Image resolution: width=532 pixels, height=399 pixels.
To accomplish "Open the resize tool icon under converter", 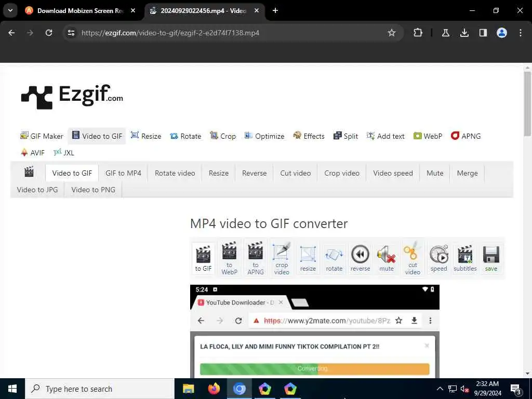I will click(x=308, y=259).
